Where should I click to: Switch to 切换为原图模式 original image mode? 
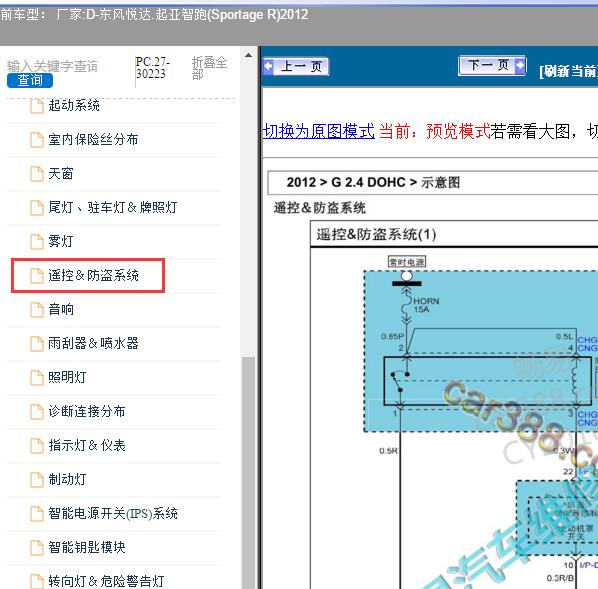point(319,131)
